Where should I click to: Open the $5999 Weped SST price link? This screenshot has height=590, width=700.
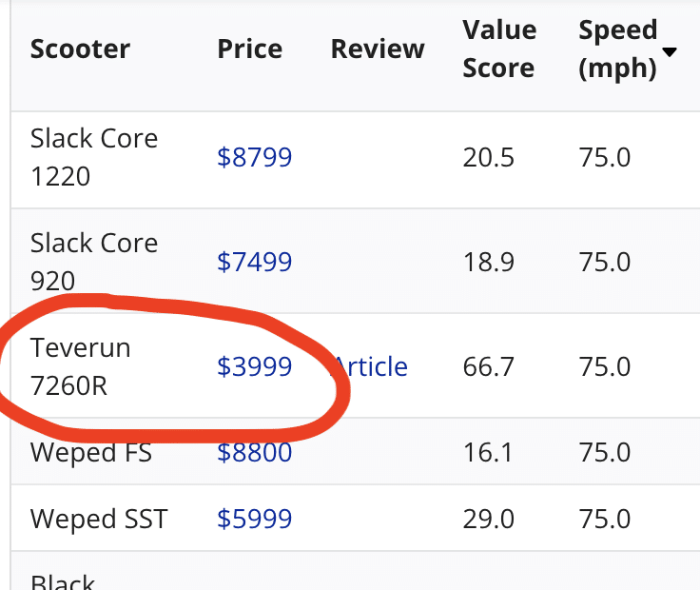point(254,519)
